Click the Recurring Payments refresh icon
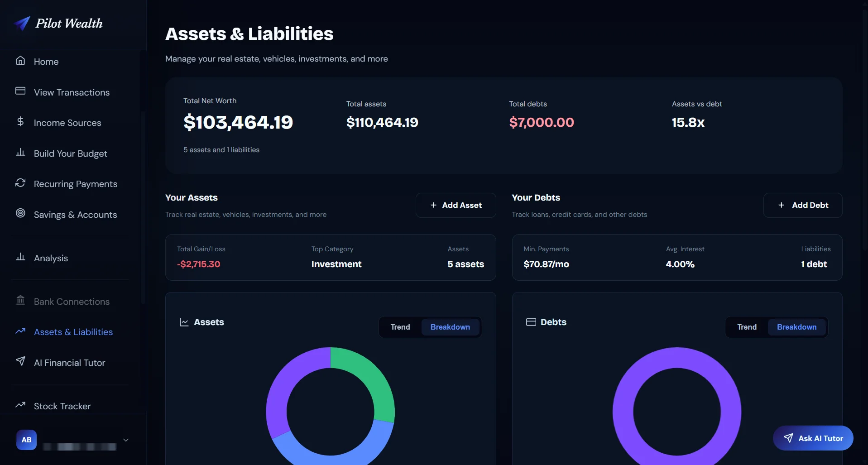The height and width of the screenshot is (465, 868). click(x=20, y=183)
